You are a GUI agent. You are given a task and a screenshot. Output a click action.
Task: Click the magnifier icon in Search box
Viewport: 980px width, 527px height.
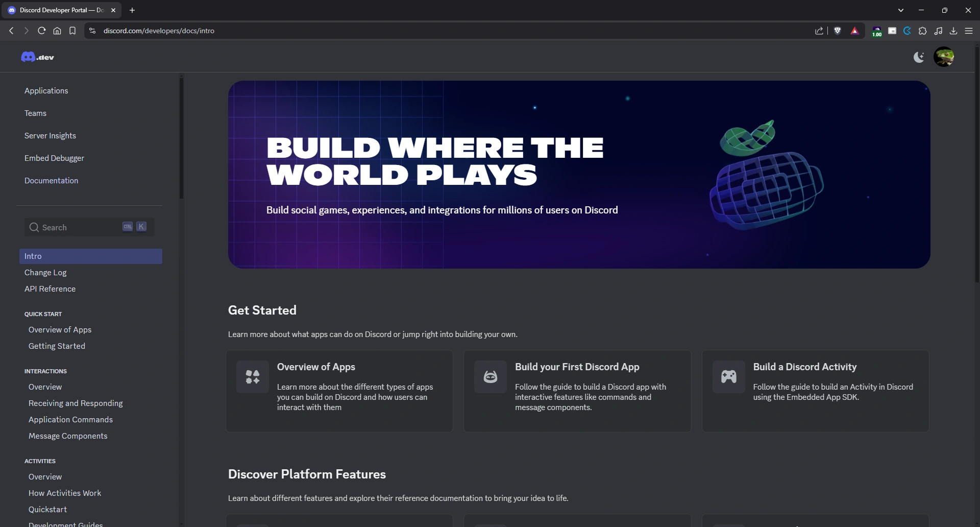(34, 227)
